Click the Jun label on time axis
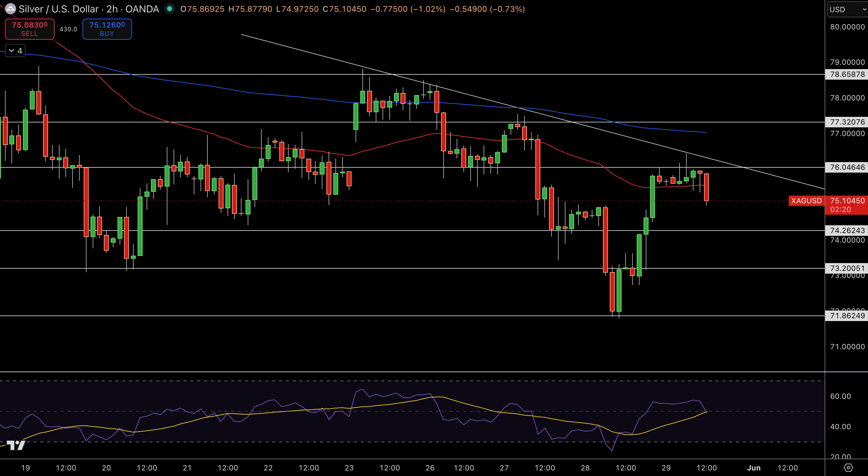The image size is (868, 476). click(x=754, y=468)
